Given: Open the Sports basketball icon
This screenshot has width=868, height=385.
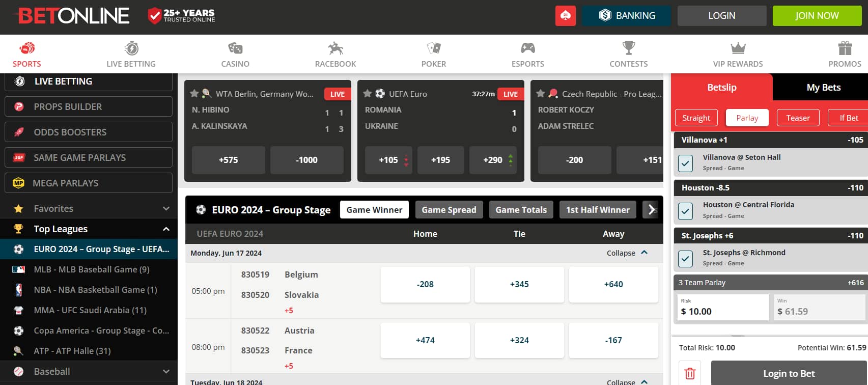Looking at the screenshot, I should point(27,48).
